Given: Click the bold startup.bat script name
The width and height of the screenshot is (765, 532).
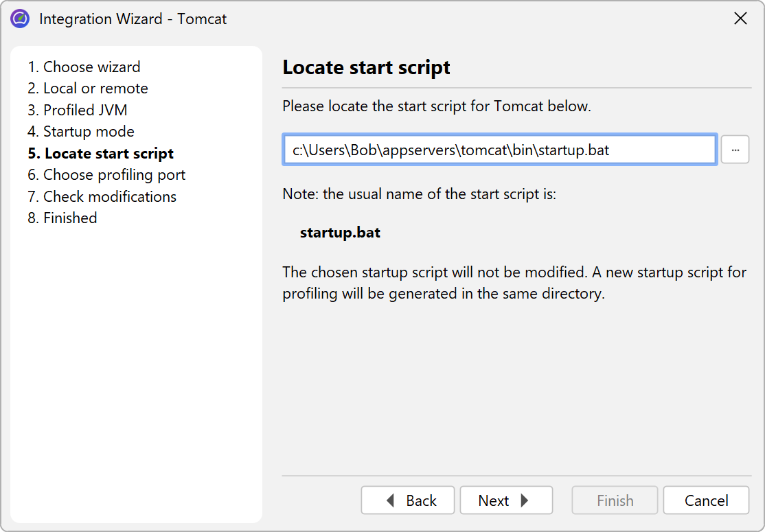Looking at the screenshot, I should coord(340,232).
